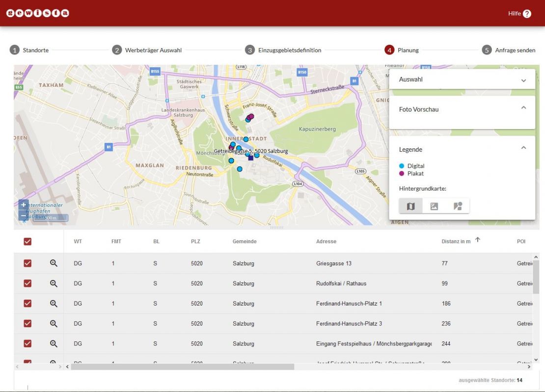Collapse the Foto Vorschau panel chevron

click(523, 108)
